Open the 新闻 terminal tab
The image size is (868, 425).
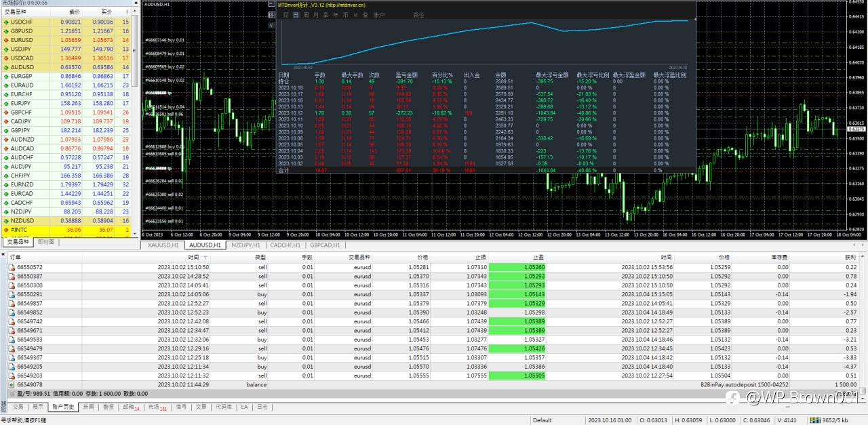point(88,407)
